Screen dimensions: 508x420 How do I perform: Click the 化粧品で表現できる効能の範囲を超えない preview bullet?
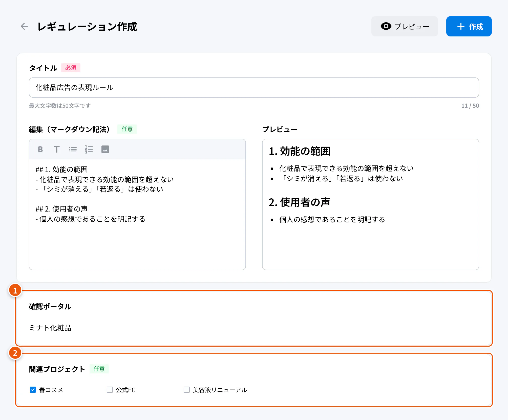click(346, 168)
